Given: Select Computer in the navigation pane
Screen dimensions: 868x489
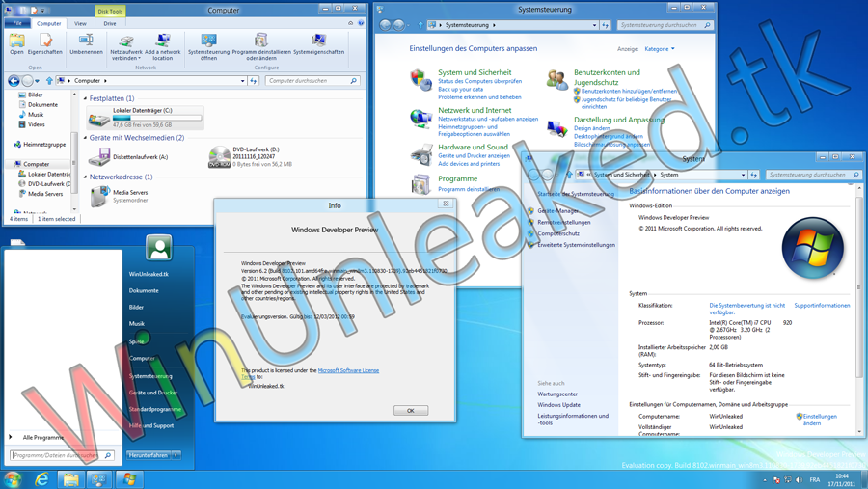Looking at the screenshot, I should click(x=37, y=164).
